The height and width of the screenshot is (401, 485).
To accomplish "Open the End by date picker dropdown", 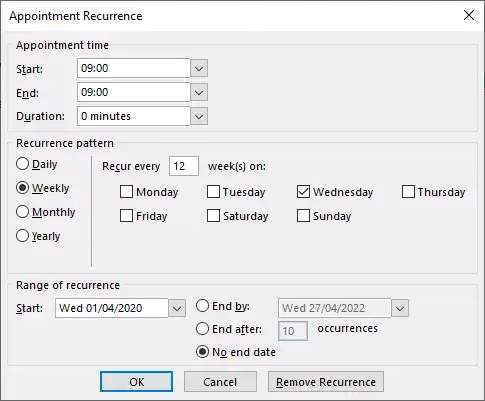I will point(400,308).
